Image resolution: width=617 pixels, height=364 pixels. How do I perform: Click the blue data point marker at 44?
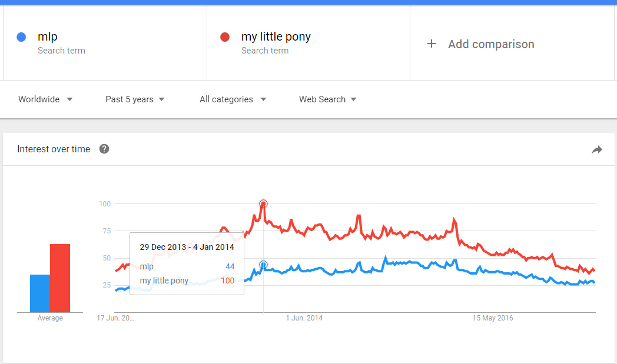pyautogui.click(x=263, y=265)
